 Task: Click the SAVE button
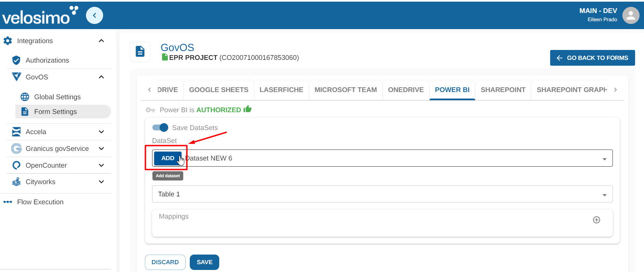[205, 262]
